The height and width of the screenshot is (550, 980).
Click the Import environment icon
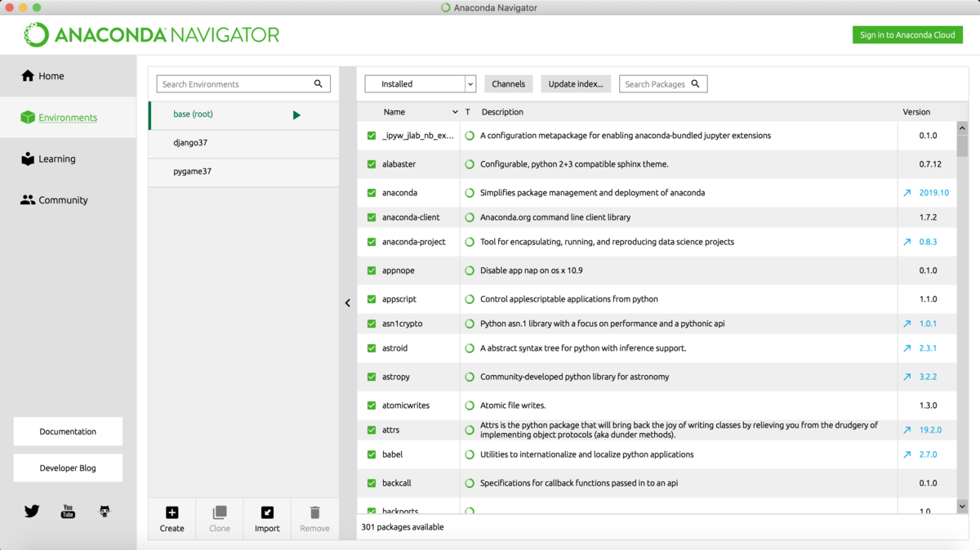point(267,512)
